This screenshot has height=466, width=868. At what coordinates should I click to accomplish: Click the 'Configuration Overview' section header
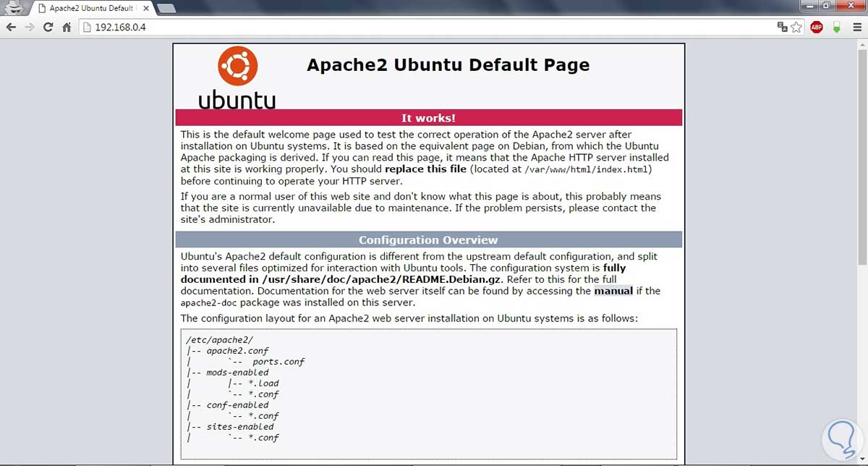click(428, 240)
